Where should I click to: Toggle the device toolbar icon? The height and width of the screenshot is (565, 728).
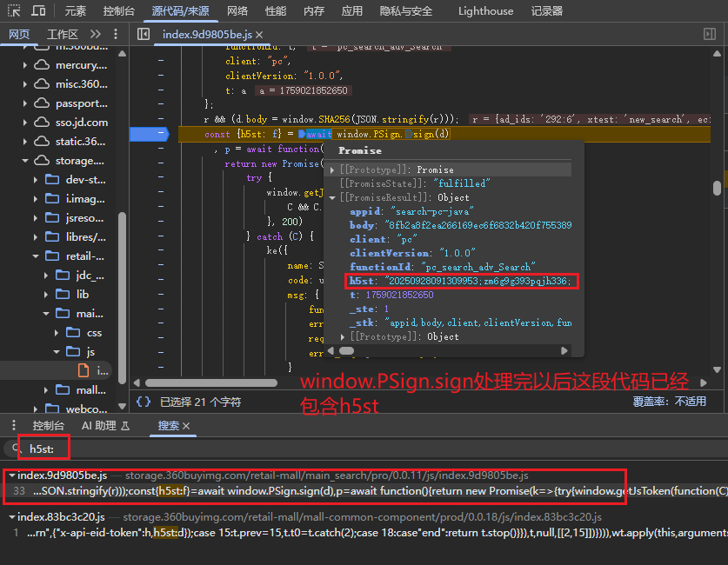pos(38,10)
